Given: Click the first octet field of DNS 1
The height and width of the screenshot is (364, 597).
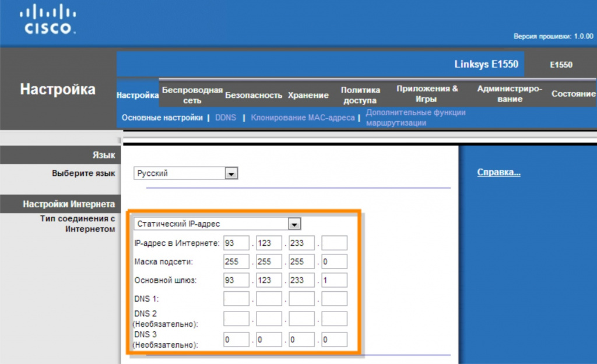Looking at the screenshot, I should [236, 299].
